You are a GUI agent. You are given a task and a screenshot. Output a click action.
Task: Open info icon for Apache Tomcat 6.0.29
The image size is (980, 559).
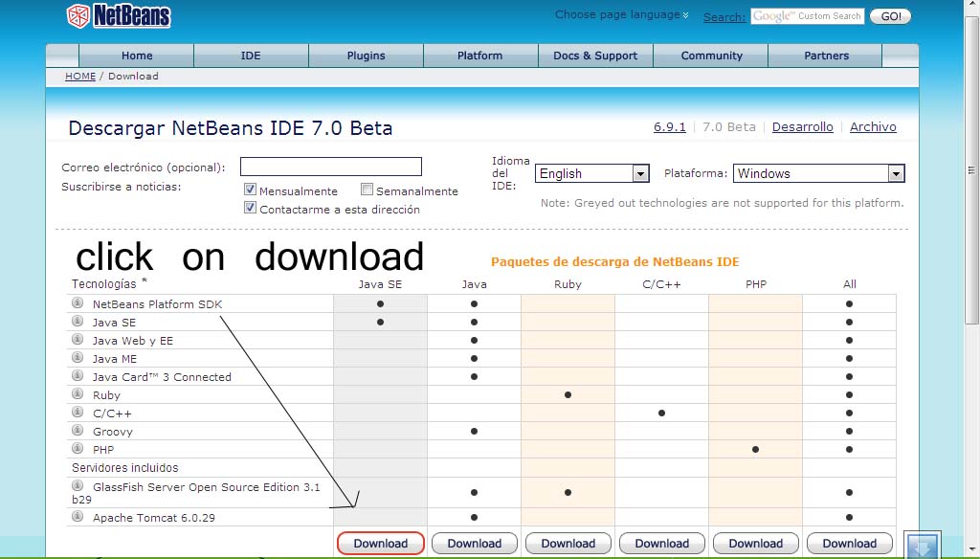pos(78,517)
